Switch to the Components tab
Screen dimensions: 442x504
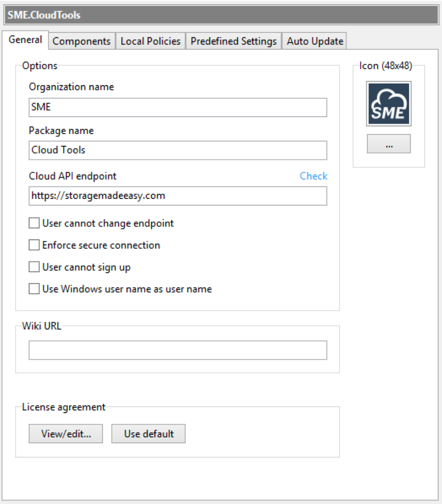click(82, 41)
